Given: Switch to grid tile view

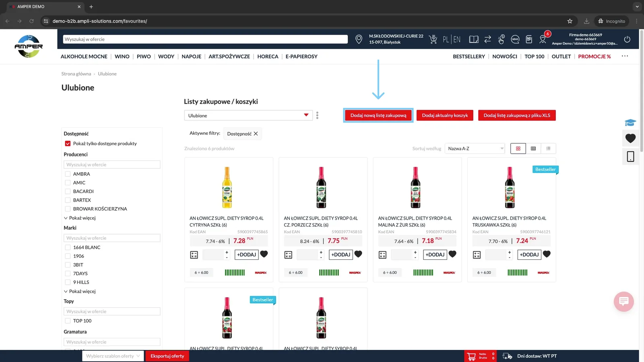Looking at the screenshot, I should point(518,148).
